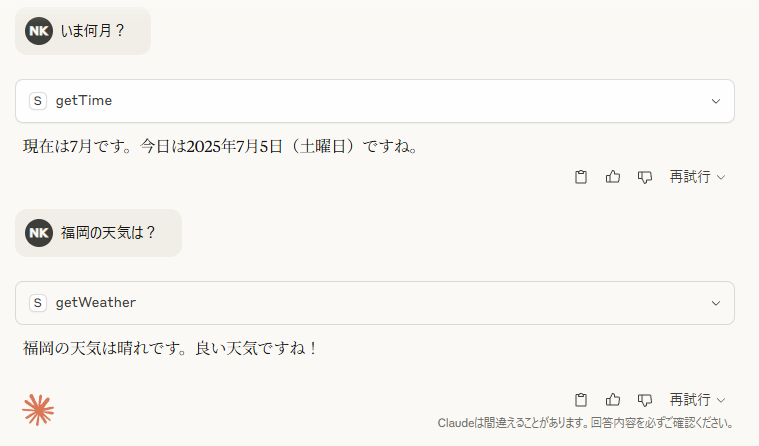Expand the getWeather tool call chevron
The image size is (759, 446).
(715, 303)
